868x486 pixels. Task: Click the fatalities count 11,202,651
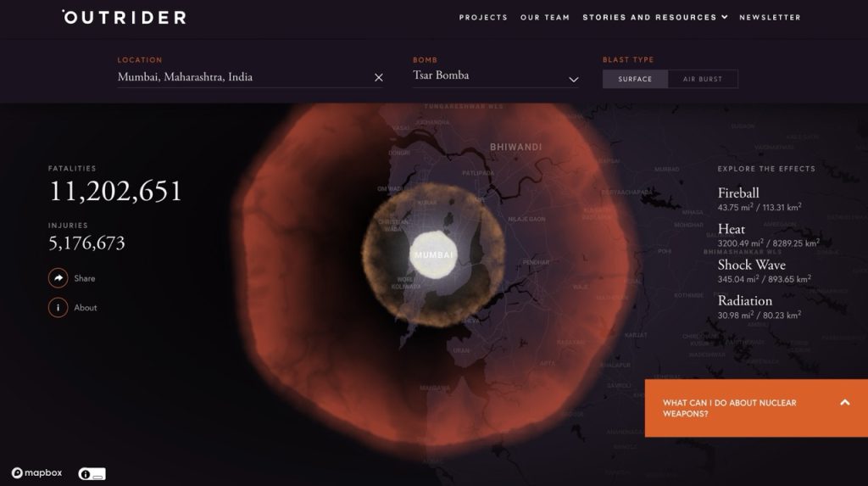coord(115,192)
